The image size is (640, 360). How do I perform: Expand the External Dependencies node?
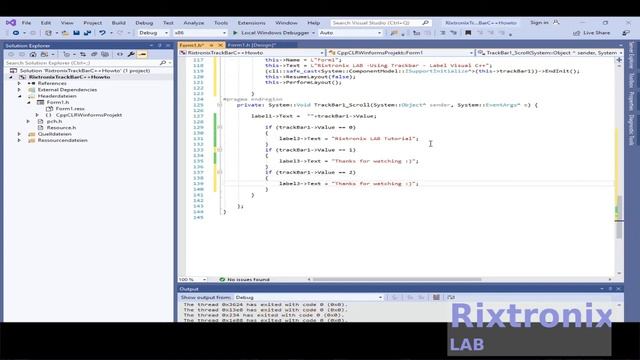[19, 90]
